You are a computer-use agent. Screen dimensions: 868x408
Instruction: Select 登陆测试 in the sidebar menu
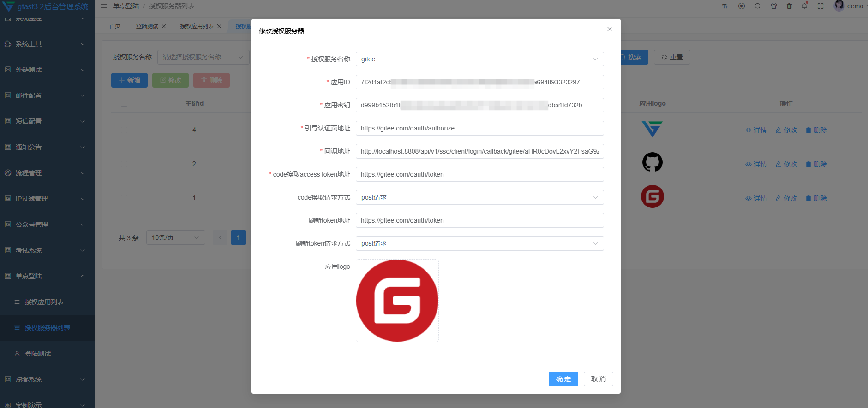[x=38, y=354]
